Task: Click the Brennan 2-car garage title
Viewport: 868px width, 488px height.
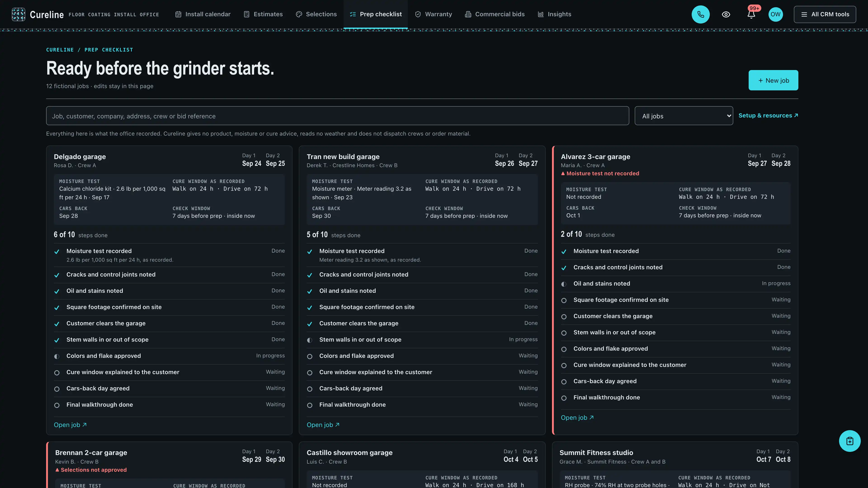Action: pos(91,453)
